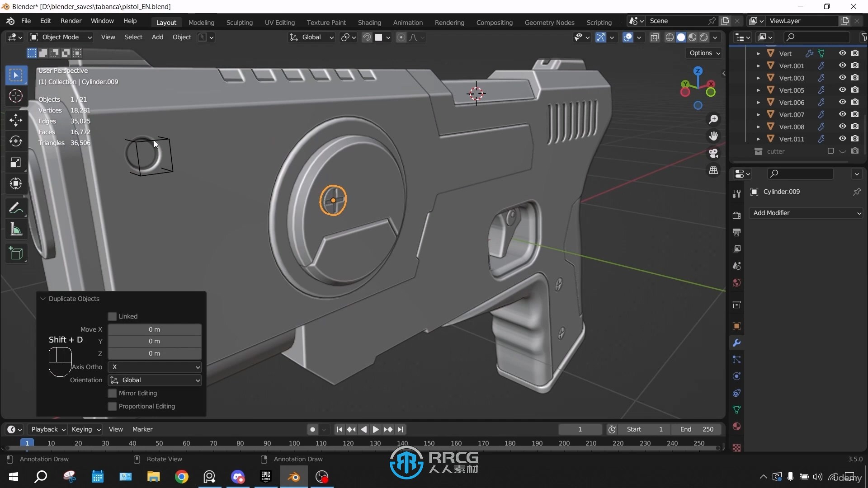This screenshot has width=868, height=488.
Task: Switch to the Shading workspace tab
Action: click(369, 22)
